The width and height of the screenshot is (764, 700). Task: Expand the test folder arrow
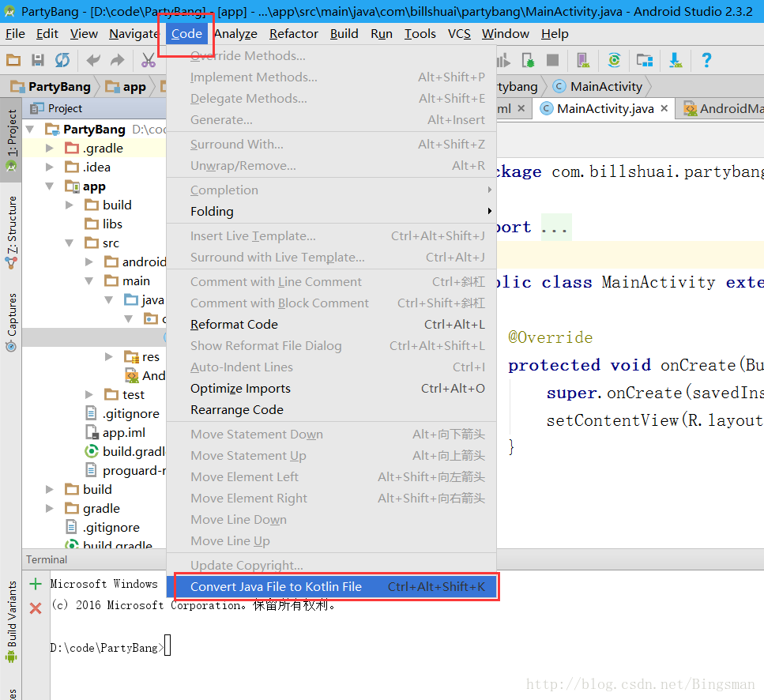(x=88, y=394)
